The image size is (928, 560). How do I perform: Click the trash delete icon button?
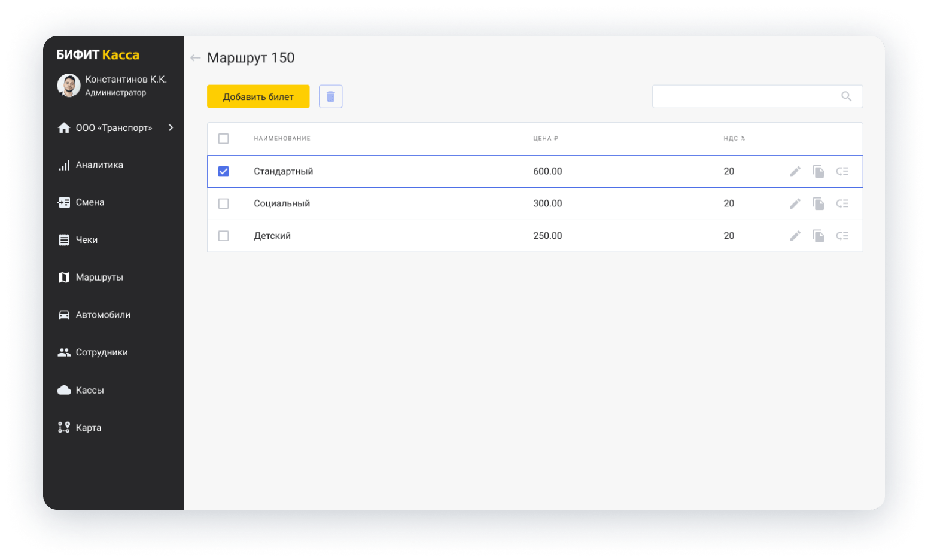pyautogui.click(x=330, y=96)
